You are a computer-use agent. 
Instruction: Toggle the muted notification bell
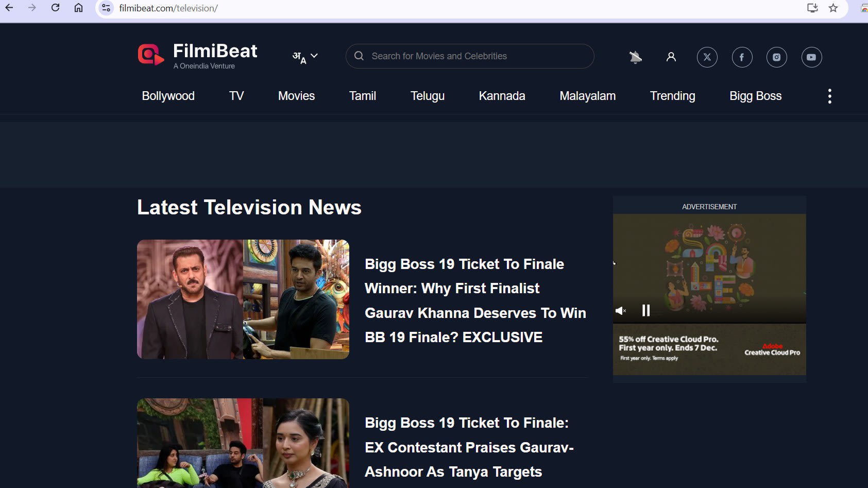(635, 57)
